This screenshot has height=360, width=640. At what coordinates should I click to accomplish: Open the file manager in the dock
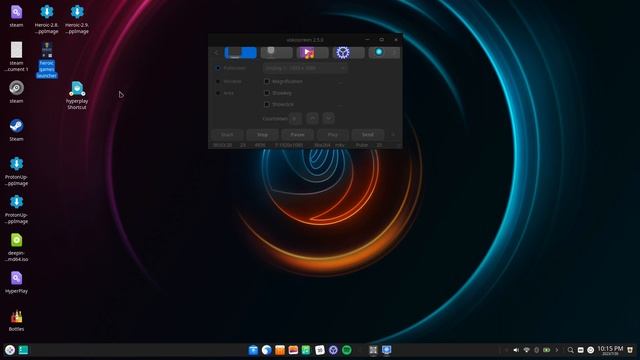253,350
